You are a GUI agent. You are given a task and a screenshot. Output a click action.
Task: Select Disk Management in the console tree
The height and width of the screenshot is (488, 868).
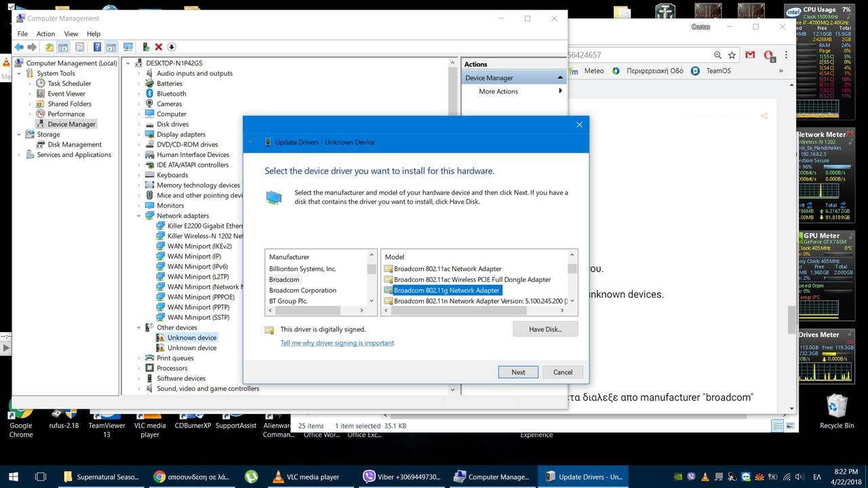pos(75,144)
